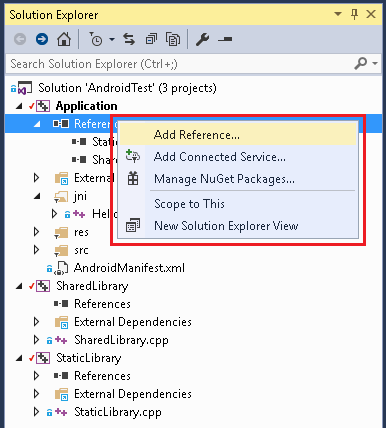This screenshot has height=428, width=386.
Task: Select SharedLibrary.cpp in the tree
Action: 121,340
